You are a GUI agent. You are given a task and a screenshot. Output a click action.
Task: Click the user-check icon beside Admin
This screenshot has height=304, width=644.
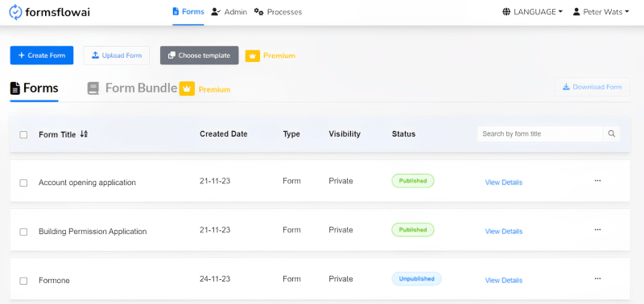click(x=216, y=11)
